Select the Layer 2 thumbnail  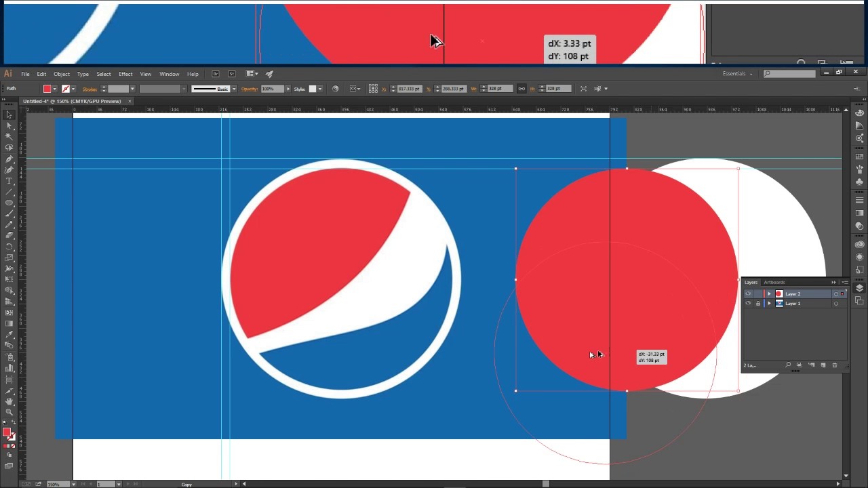pos(778,294)
